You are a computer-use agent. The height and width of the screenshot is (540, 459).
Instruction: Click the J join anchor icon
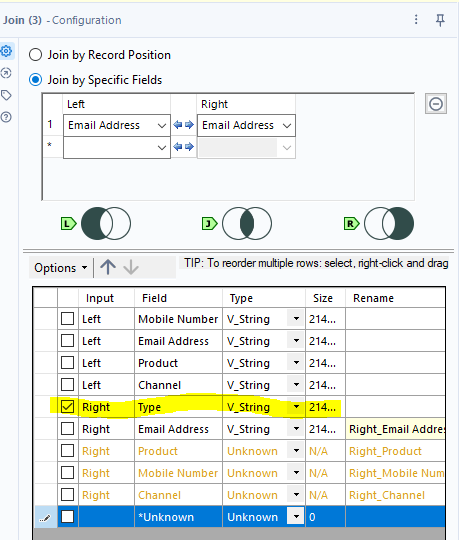coord(209,224)
